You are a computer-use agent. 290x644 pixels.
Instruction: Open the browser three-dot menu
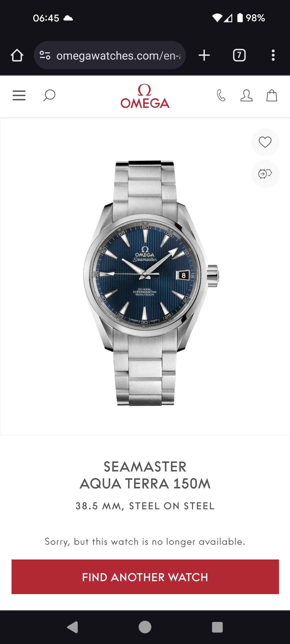pyautogui.click(x=273, y=55)
